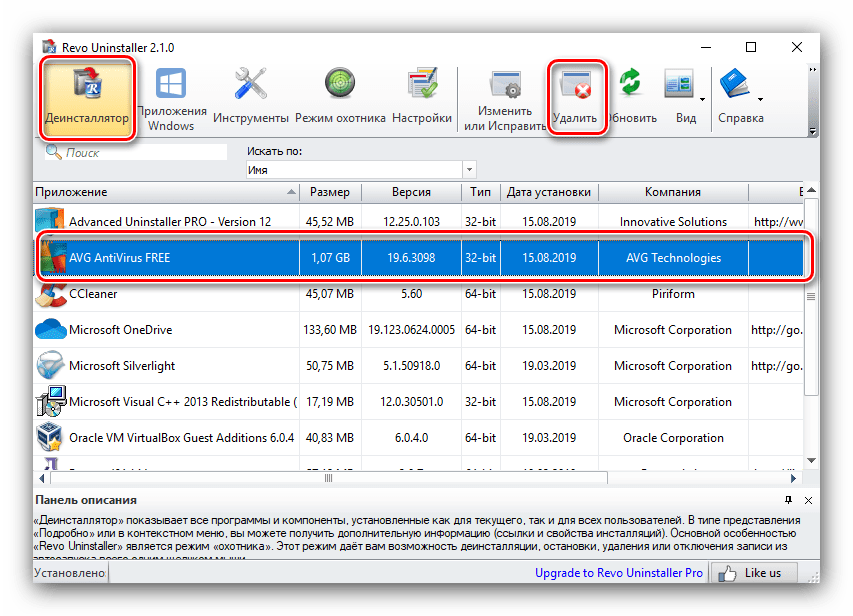Click the magnifier icon in search box

click(x=53, y=152)
